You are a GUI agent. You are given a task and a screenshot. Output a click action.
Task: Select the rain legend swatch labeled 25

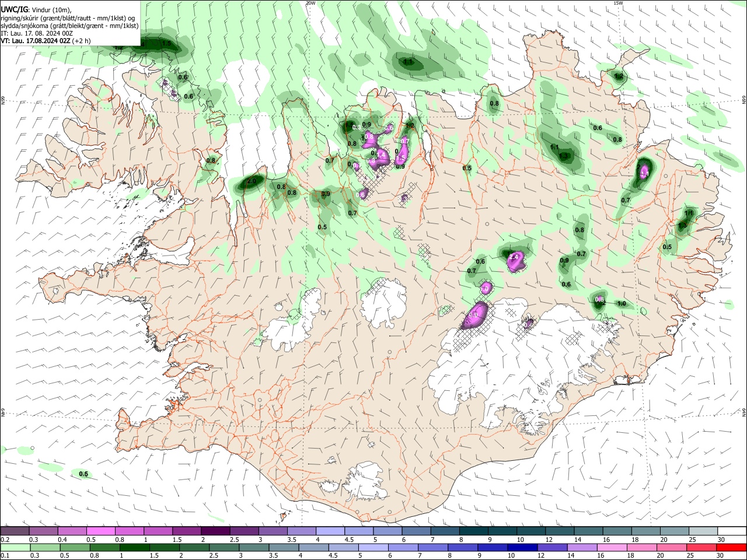pyautogui.click(x=701, y=548)
